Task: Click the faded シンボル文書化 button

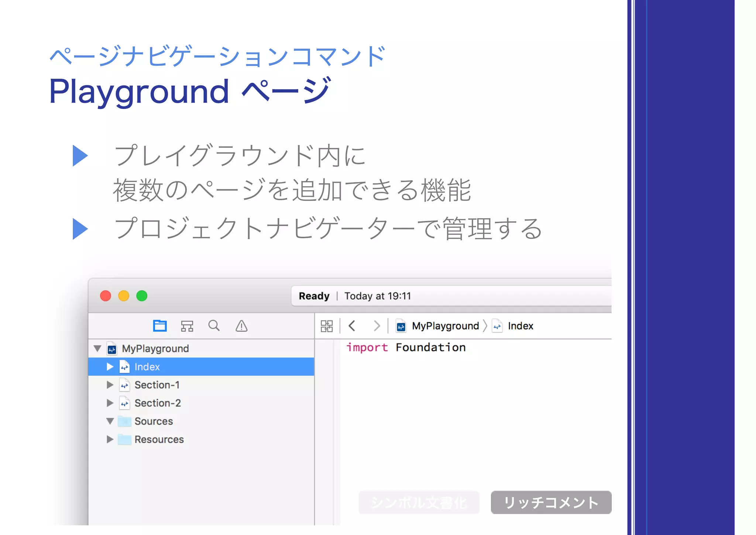Action: tap(419, 502)
